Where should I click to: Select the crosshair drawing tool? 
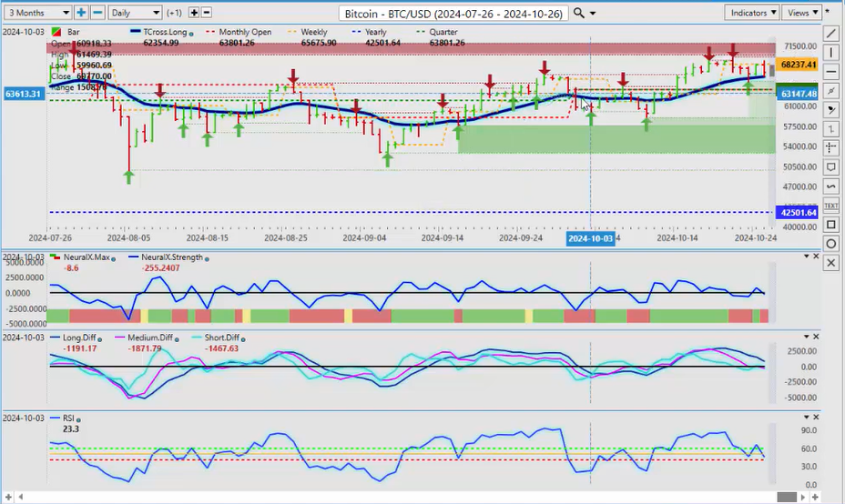point(831,147)
